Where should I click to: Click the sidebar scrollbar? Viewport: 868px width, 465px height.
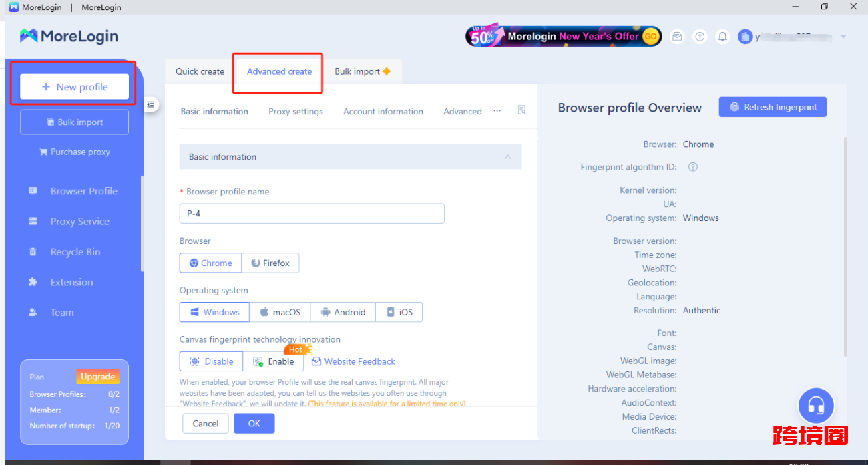pyautogui.click(x=142, y=224)
